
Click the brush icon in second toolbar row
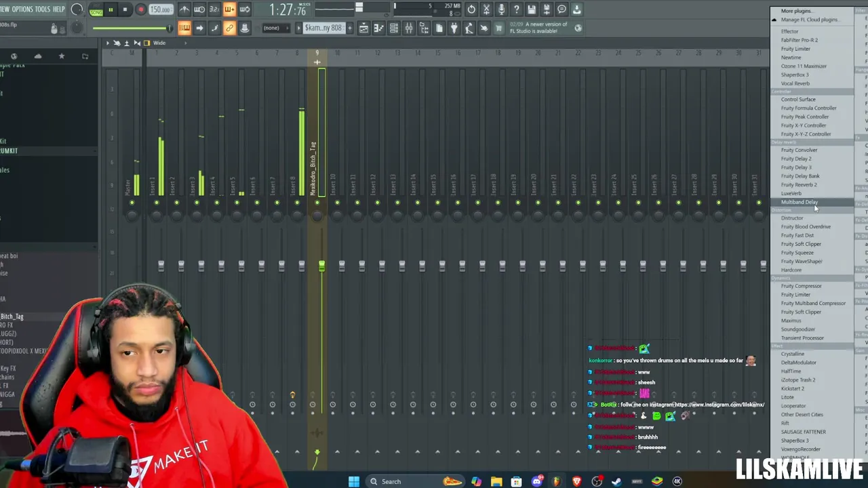pyautogui.click(x=214, y=28)
